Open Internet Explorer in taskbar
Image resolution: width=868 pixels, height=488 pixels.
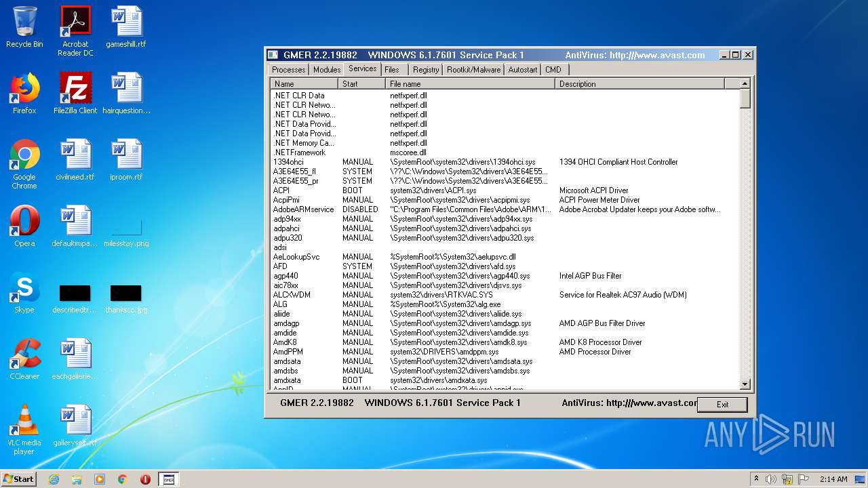click(x=54, y=479)
